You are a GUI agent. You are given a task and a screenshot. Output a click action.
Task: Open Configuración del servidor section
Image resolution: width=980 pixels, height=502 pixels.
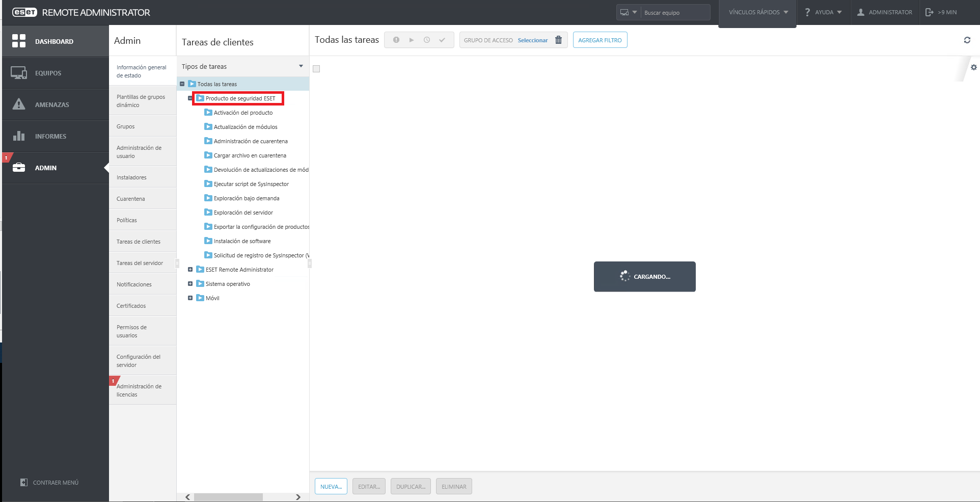pos(143,361)
